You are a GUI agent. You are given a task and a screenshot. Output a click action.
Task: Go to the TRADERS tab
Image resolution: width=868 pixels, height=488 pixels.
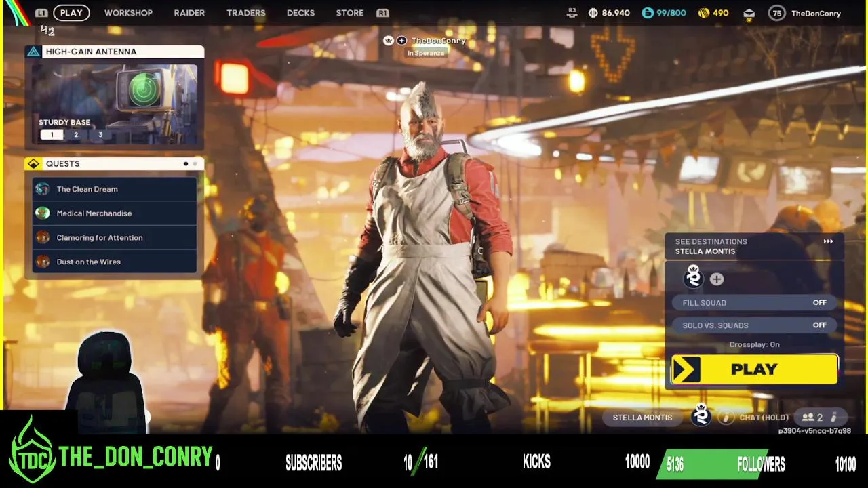point(246,13)
